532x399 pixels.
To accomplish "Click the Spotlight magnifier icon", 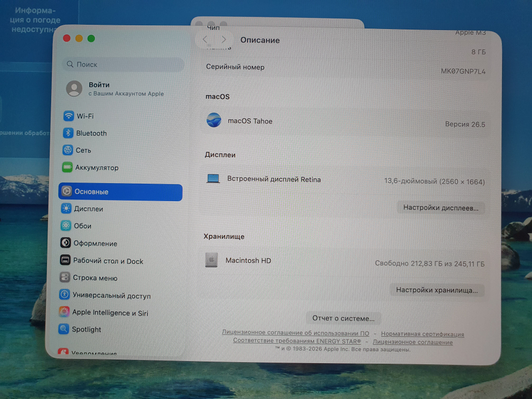I will pyautogui.click(x=64, y=329).
